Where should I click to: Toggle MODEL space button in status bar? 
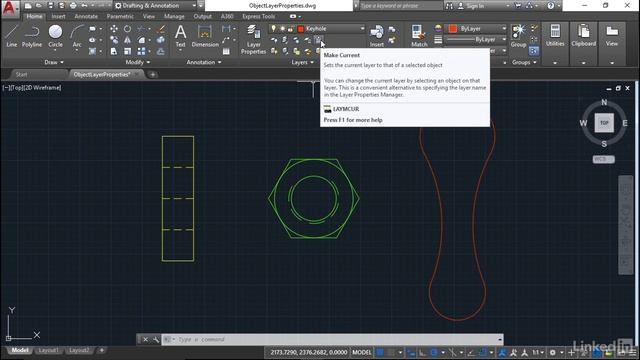pyautogui.click(x=362, y=352)
